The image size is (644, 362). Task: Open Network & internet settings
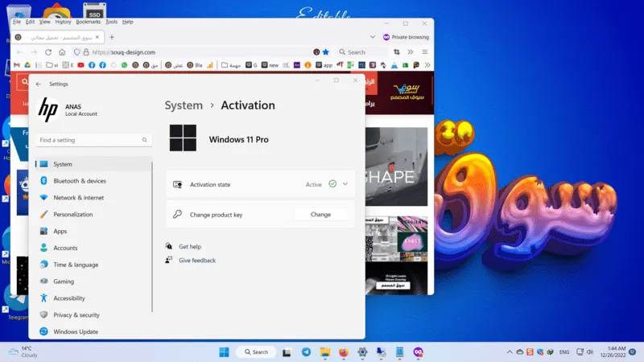click(78, 198)
